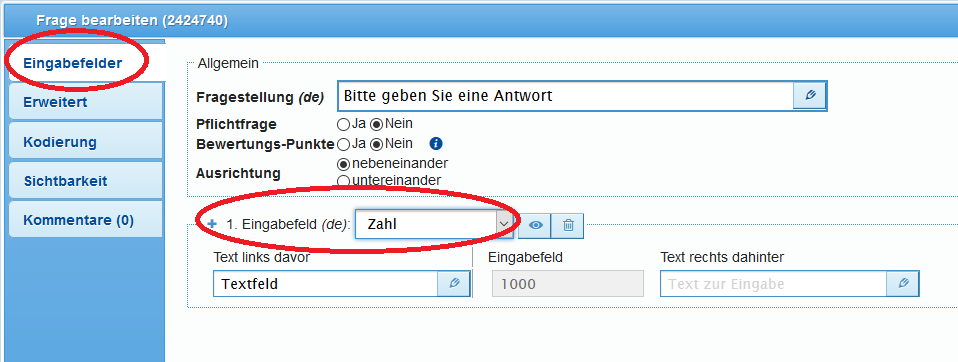
Task: Choose untereinander alignment option
Action: (343, 181)
